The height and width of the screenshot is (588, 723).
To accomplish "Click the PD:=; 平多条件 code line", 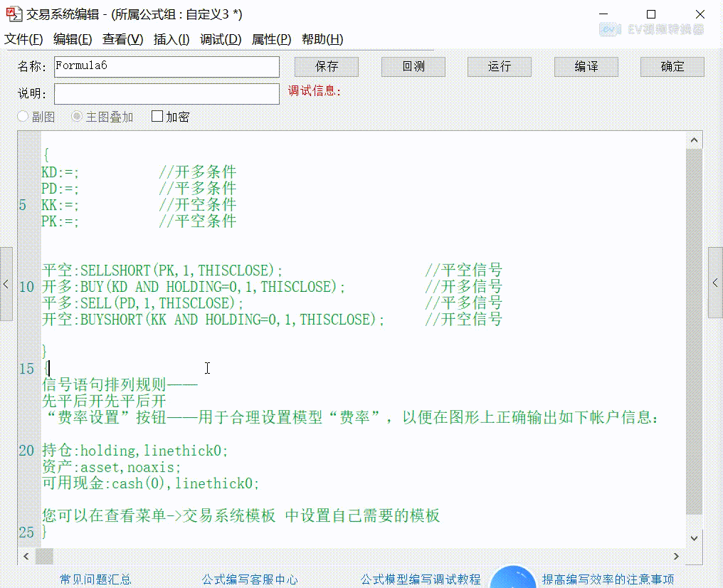I will pyautogui.click(x=139, y=189).
